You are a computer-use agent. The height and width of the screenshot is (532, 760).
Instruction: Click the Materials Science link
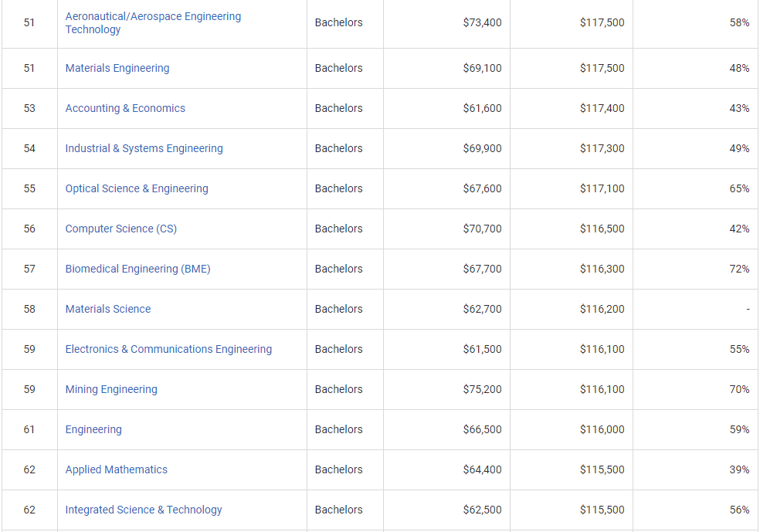point(108,309)
